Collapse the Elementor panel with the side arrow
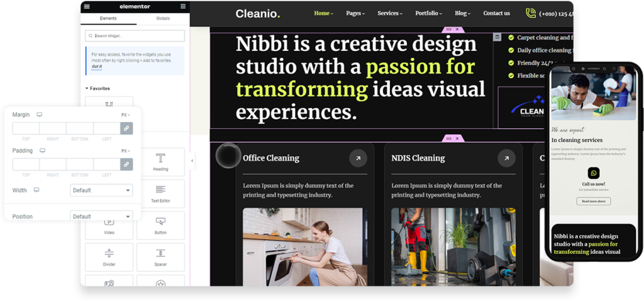 (192, 161)
